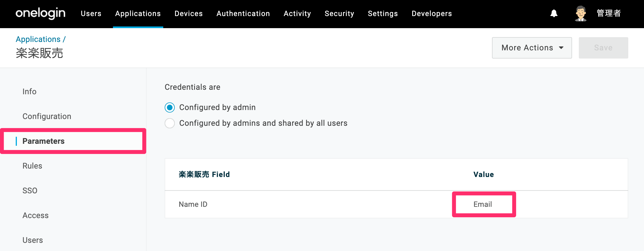Open the Settings menu
This screenshot has height=251, width=644.
point(383,14)
